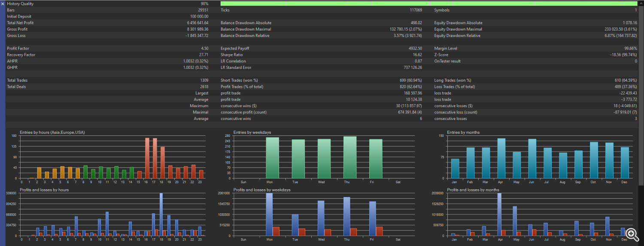This screenshot has height=246, width=644.
Task: Click the Entries by hours chart title
Action: point(52,132)
